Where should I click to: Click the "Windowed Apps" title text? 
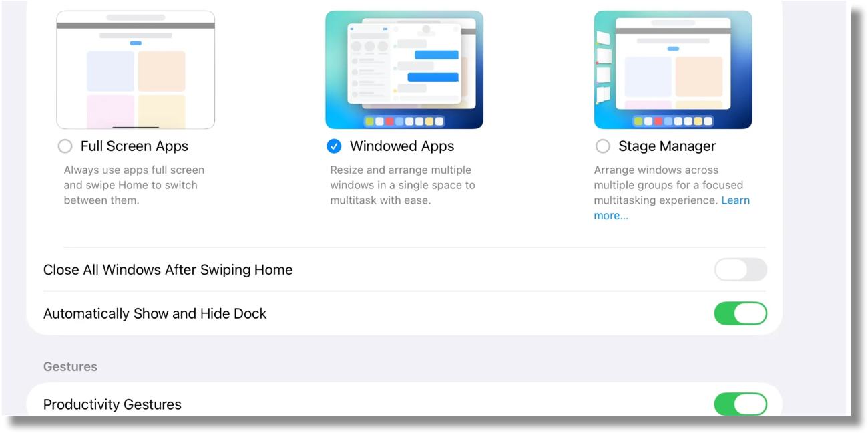click(x=401, y=146)
